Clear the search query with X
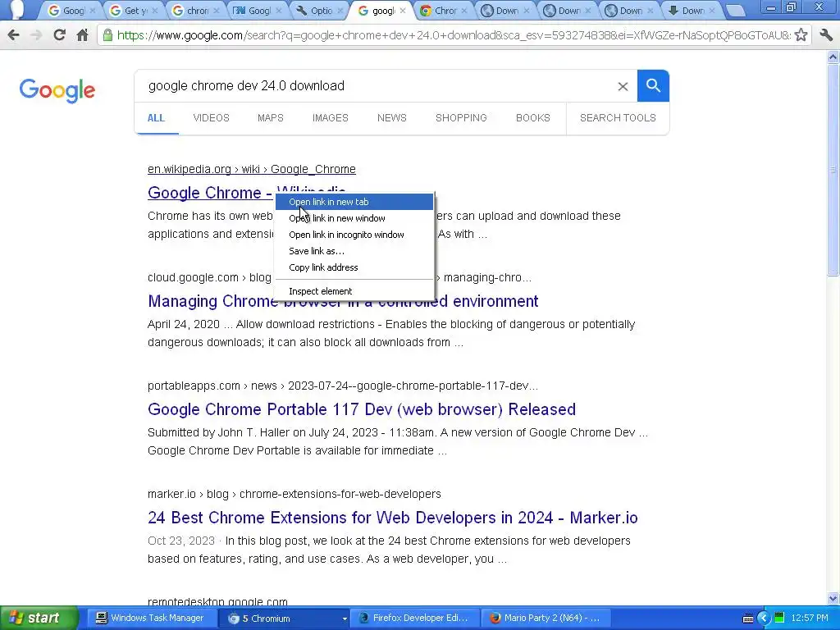840x630 pixels. (x=623, y=86)
